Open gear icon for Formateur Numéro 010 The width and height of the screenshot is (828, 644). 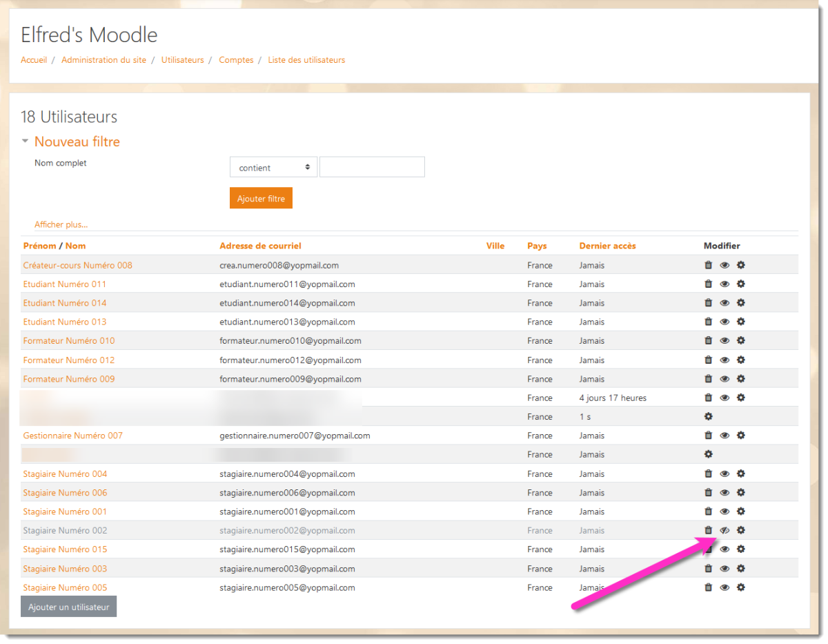click(741, 340)
